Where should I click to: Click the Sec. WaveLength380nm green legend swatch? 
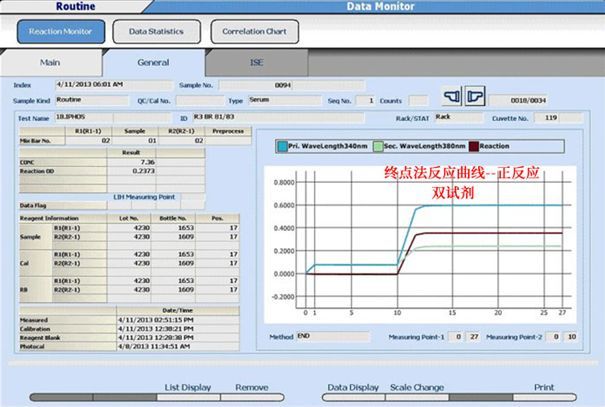click(378, 147)
